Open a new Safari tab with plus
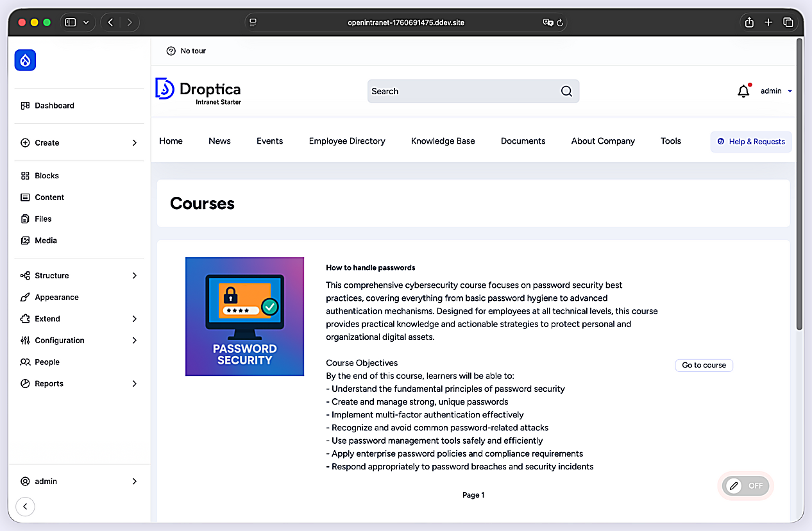The height and width of the screenshot is (531, 812). pos(768,22)
